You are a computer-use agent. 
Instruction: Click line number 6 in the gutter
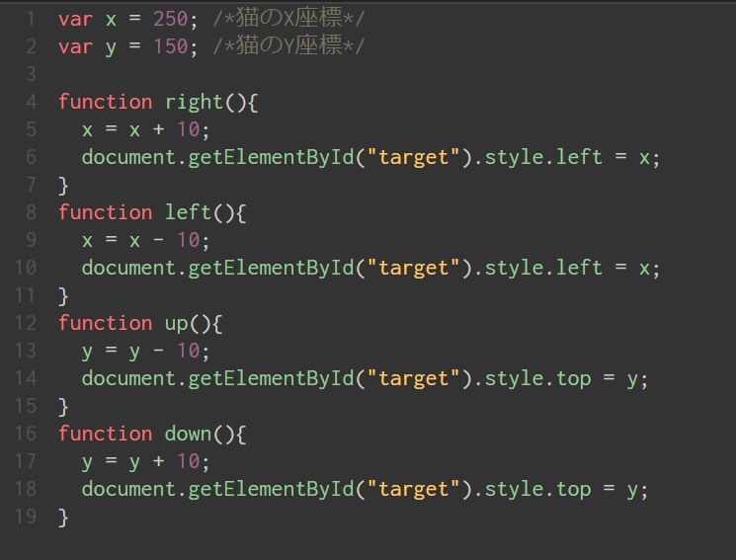[x=31, y=157]
